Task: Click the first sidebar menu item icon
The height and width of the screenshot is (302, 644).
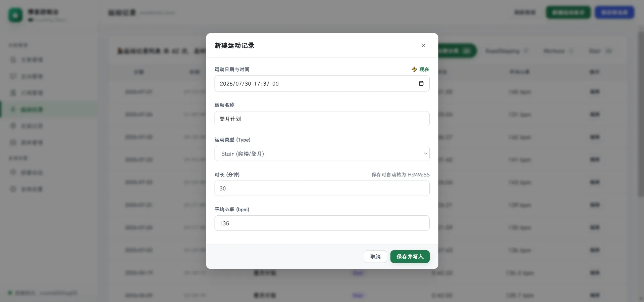Action: coord(13,60)
